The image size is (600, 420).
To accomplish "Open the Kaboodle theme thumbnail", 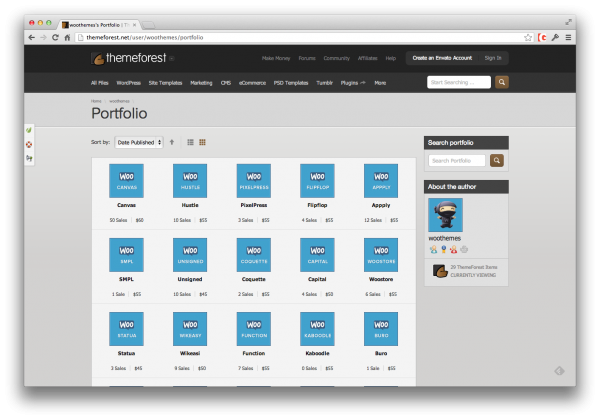I will coord(317,329).
